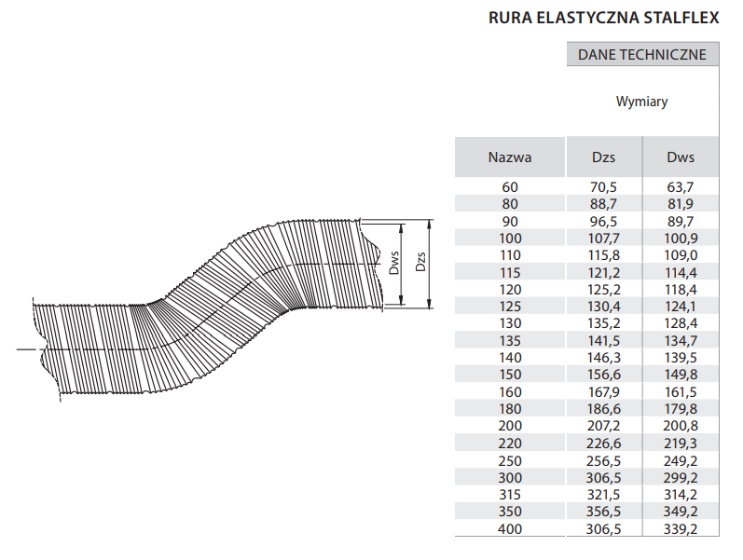
Task: Select Dws value 114,4
Action: tap(681, 273)
